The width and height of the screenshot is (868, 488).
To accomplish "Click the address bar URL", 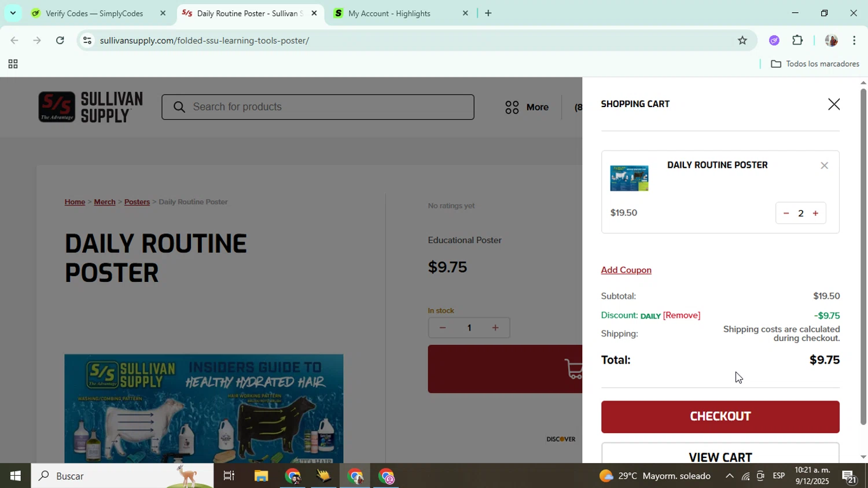I will tap(204, 41).
